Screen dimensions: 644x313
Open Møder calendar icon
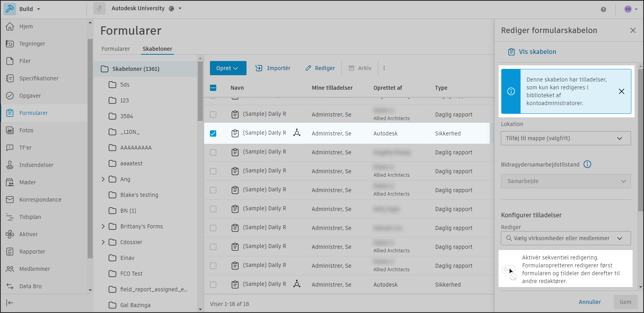pyautogui.click(x=10, y=182)
